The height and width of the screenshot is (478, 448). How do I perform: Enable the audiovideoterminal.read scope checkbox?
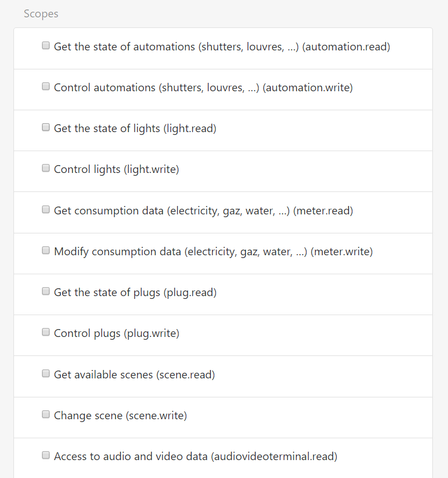coord(45,455)
